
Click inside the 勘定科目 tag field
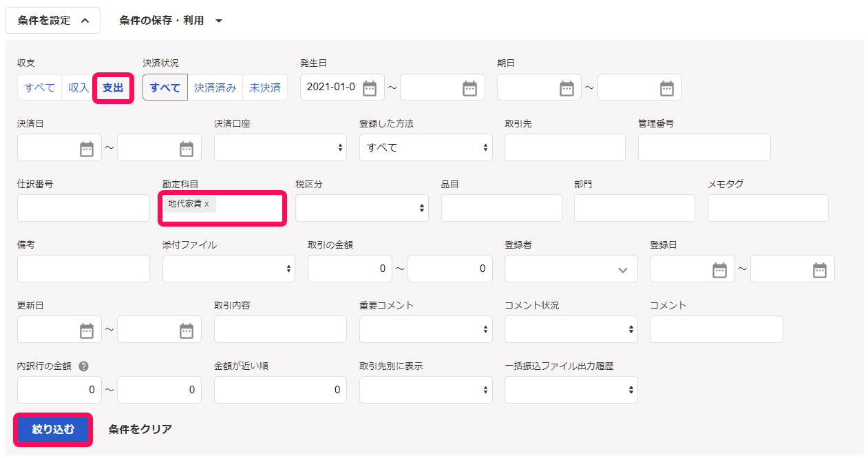222,208
